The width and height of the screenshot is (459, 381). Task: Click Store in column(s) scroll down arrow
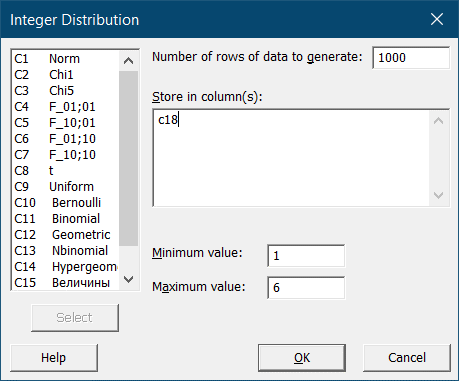click(x=439, y=195)
